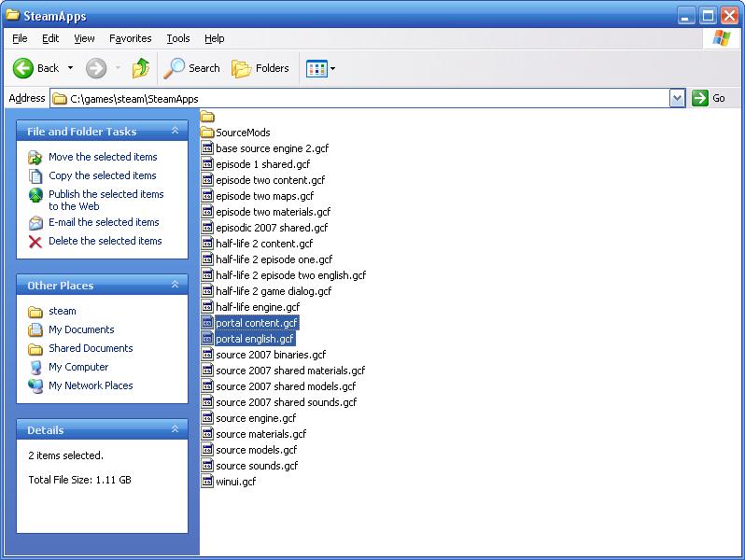This screenshot has height=560, width=745.
Task: Click the source engine.gcf file name
Action: tap(256, 418)
